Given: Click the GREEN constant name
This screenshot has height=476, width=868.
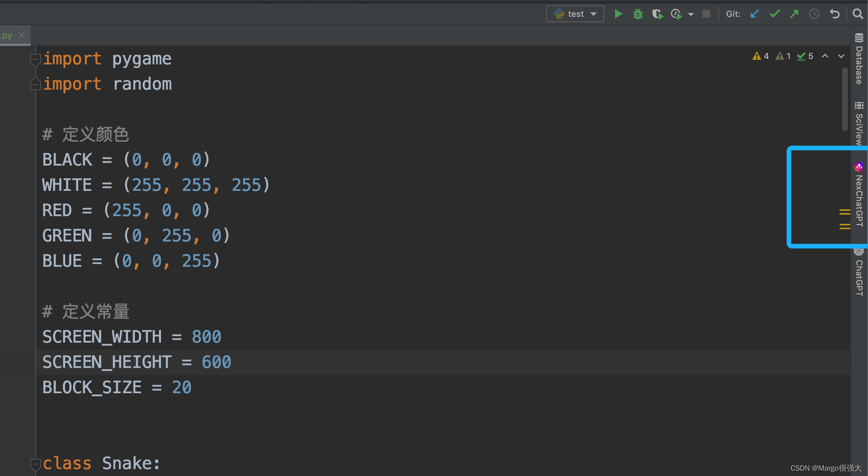Looking at the screenshot, I should tap(67, 236).
